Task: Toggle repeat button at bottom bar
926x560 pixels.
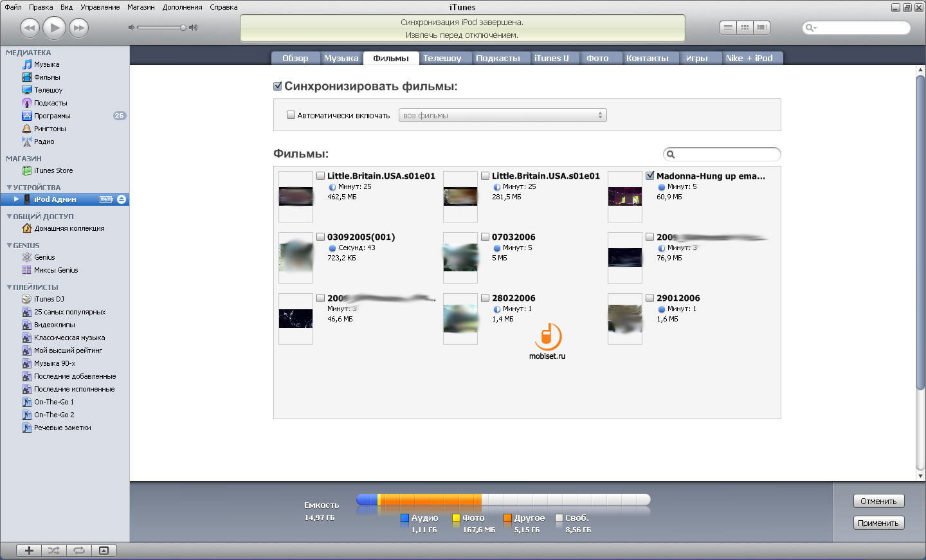Action: (x=79, y=550)
